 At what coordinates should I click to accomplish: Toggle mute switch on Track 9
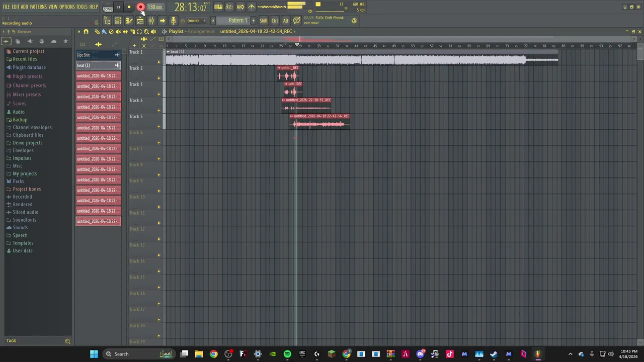pos(159,191)
